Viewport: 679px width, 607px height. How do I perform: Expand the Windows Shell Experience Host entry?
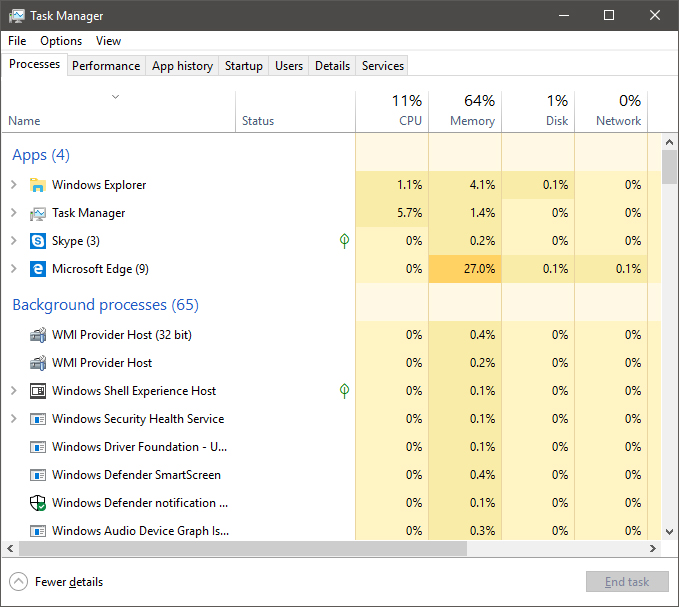[x=14, y=391]
